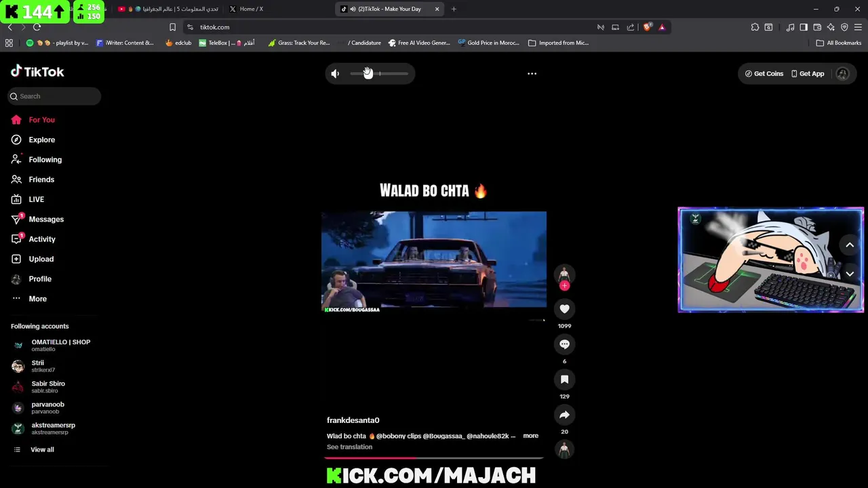Click See translation under caption

pyautogui.click(x=349, y=447)
